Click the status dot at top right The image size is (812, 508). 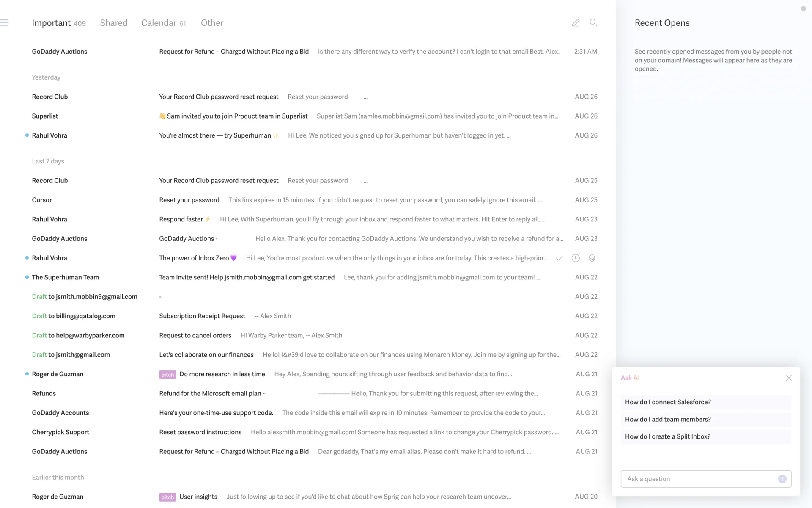point(803,8)
